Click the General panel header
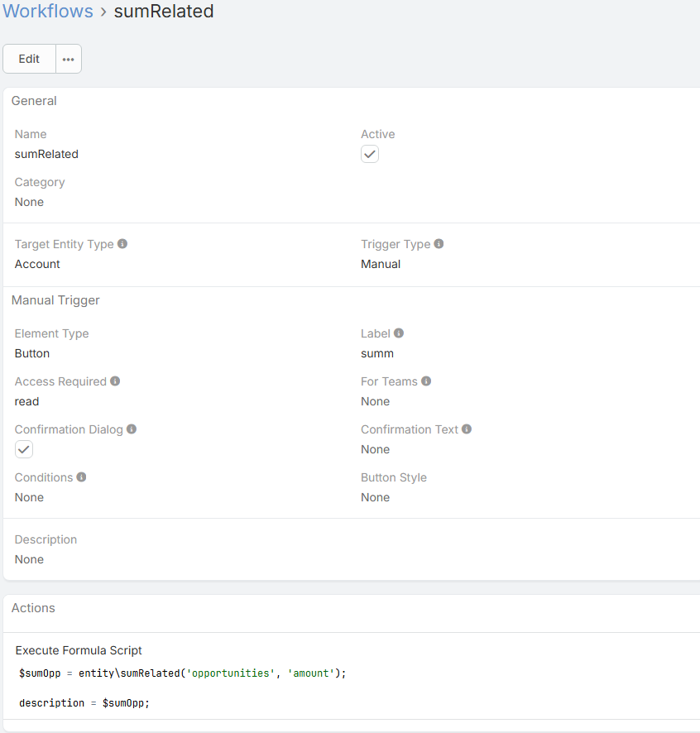The width and height of the screenshot is (700, 733). click(34, 101)
